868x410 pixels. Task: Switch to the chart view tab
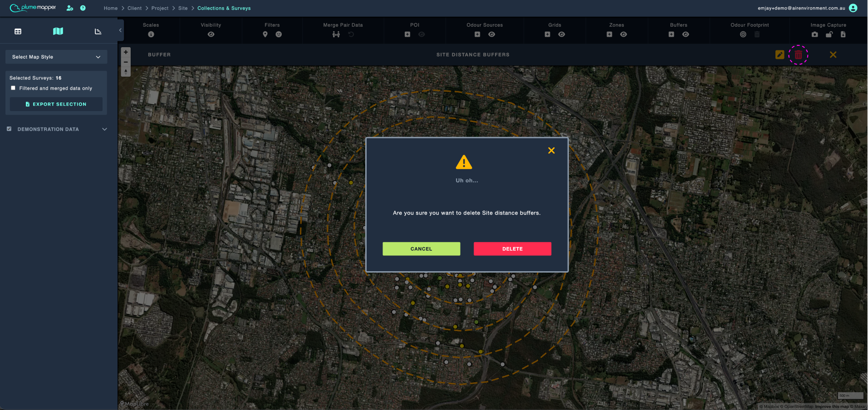(x=98, y=31)
